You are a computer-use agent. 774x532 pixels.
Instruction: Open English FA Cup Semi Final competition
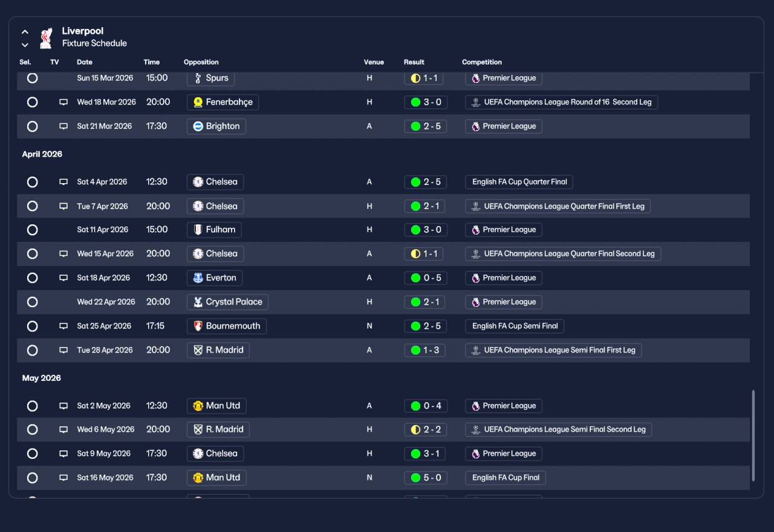click(x=515, y=326)
